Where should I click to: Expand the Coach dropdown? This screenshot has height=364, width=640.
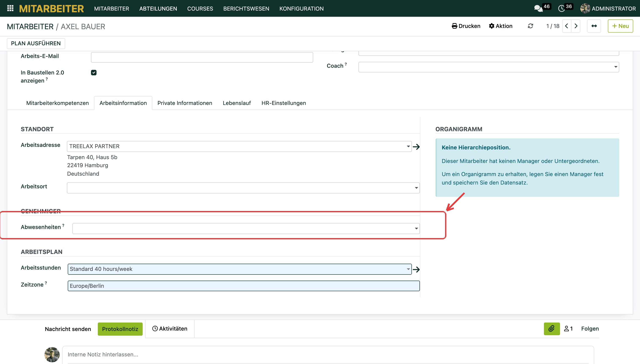[615, 67]
